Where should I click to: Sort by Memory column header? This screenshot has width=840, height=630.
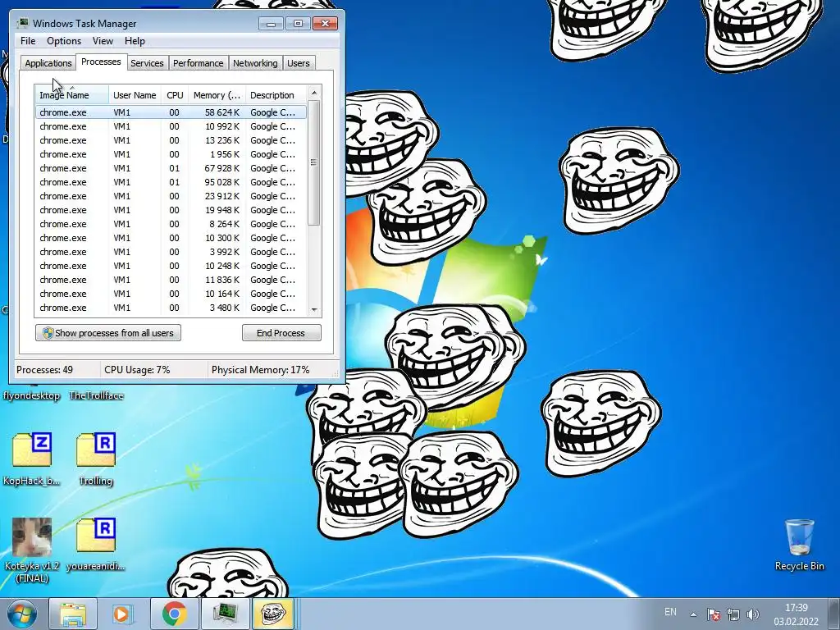(217, 95)
